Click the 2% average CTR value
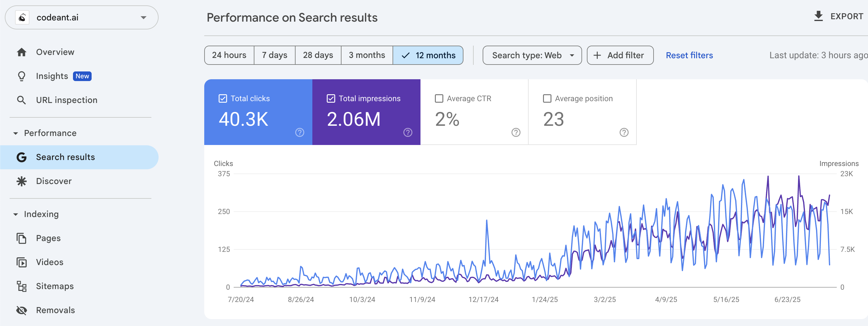This screenshot has height=326, width=868. 447,119
